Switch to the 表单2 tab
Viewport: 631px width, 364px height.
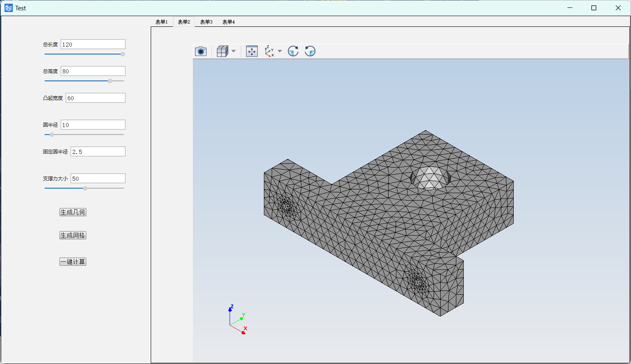pos(184,22)
